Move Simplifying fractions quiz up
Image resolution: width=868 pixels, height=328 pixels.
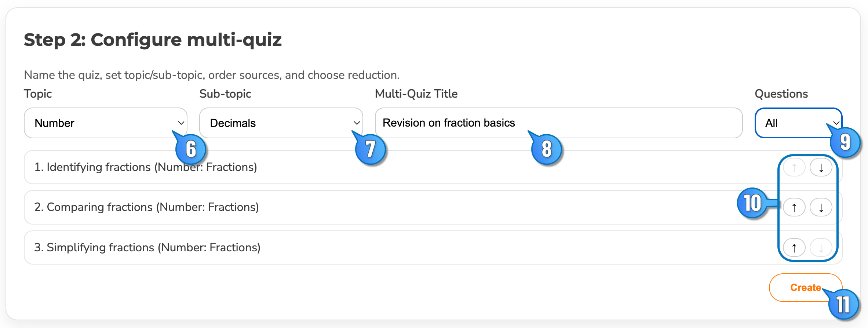coord(794,247)
